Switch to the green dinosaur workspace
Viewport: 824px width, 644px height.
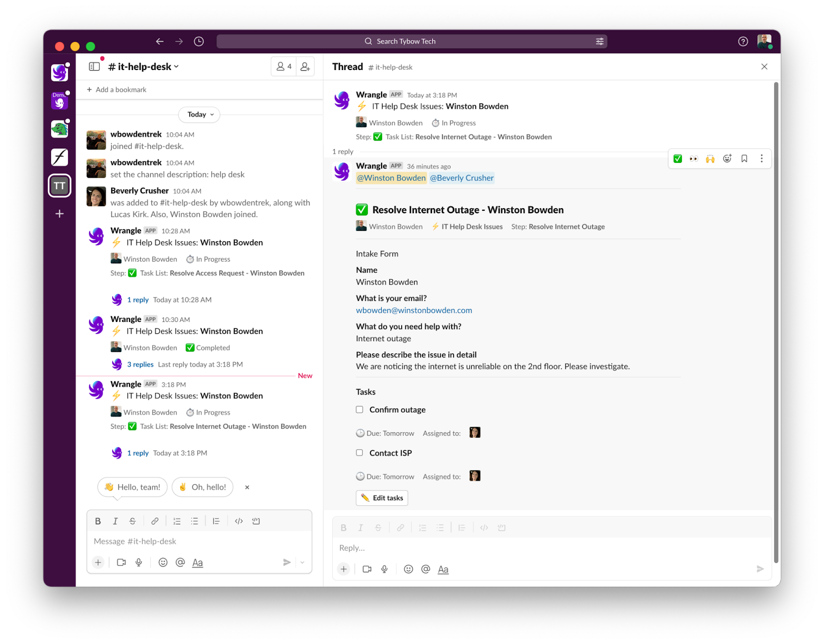coord(60,129)
